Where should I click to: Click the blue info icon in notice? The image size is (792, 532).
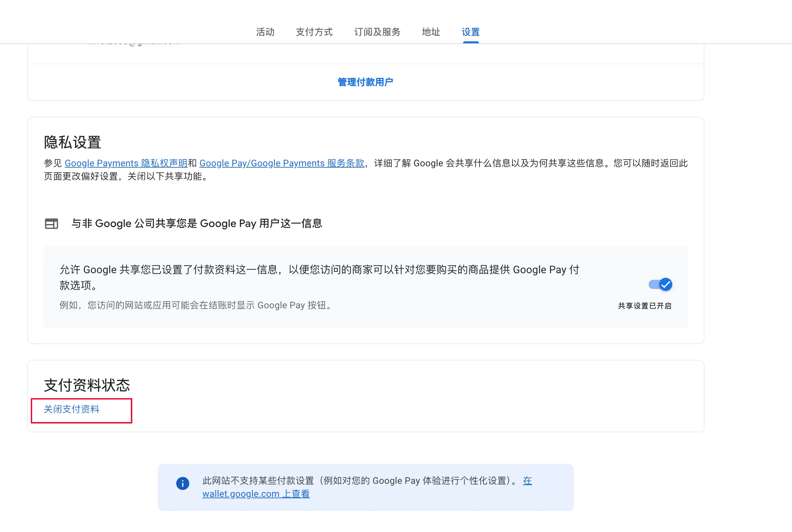coord(182,483)
